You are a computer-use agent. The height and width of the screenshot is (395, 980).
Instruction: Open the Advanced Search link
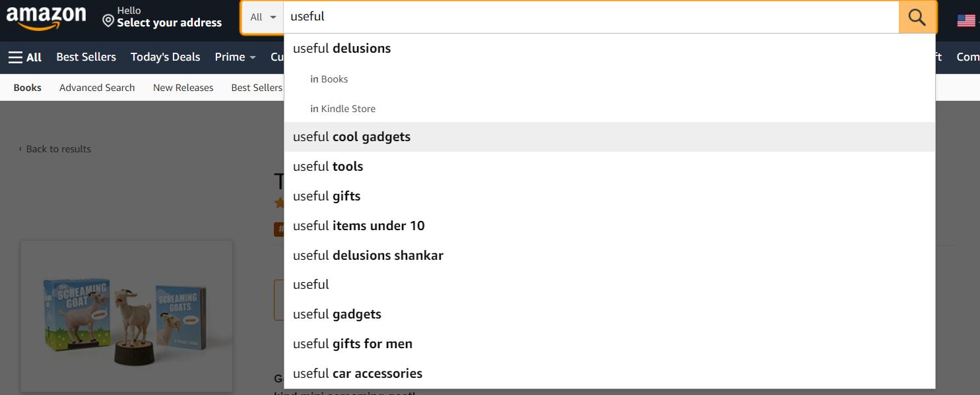tap(97, 88)
